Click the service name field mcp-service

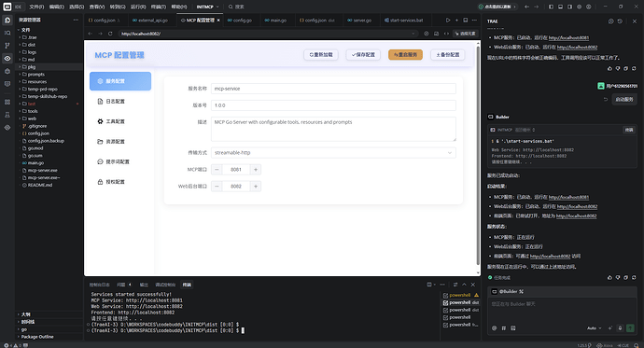pyautogui.click(x=333, y=89)
